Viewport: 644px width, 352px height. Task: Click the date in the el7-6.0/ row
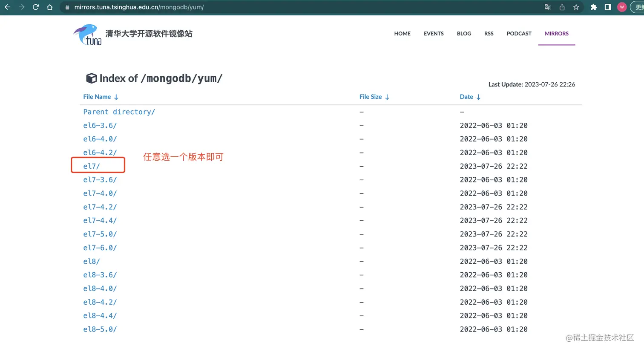pyautogui.click(x=494, y=248)
